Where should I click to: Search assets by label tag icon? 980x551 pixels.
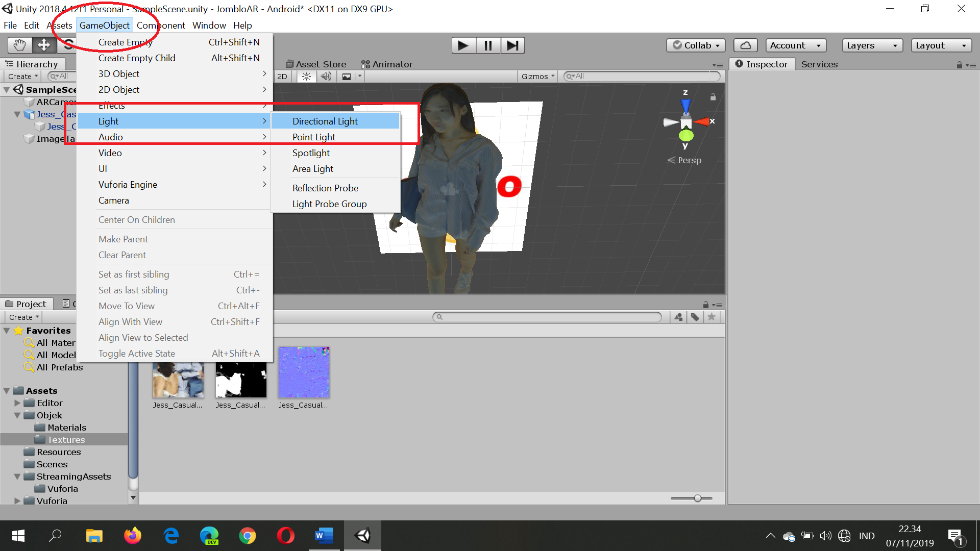tap(695, 317)
